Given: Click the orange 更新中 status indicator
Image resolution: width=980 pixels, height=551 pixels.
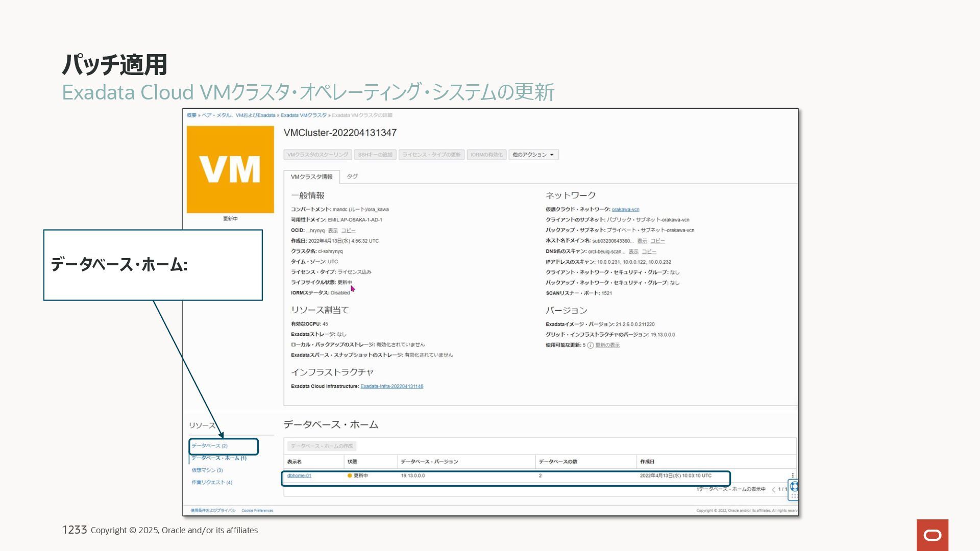Looking at the screenshot, I should coord(350,475).
